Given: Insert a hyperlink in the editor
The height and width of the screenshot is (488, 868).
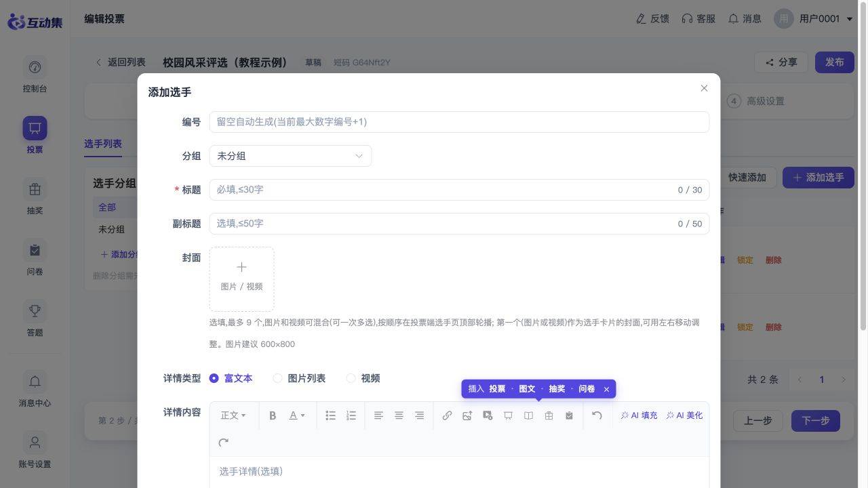Looking at the screenshot, I should [447, 415].
